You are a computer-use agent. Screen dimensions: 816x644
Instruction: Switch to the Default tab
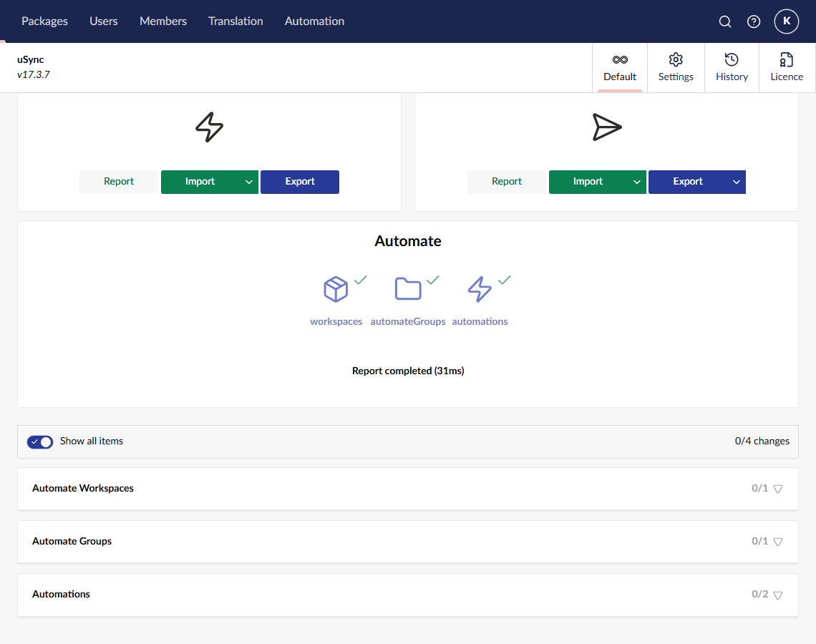click(620, 68)
